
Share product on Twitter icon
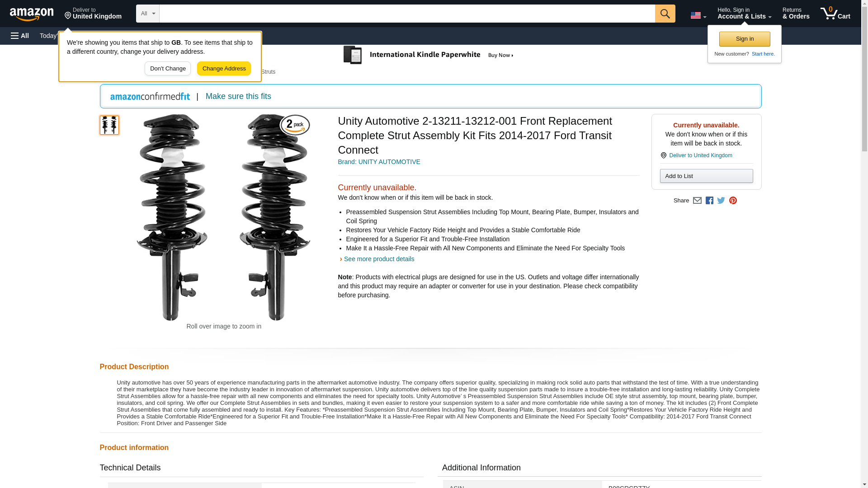(x=721, y=201)
